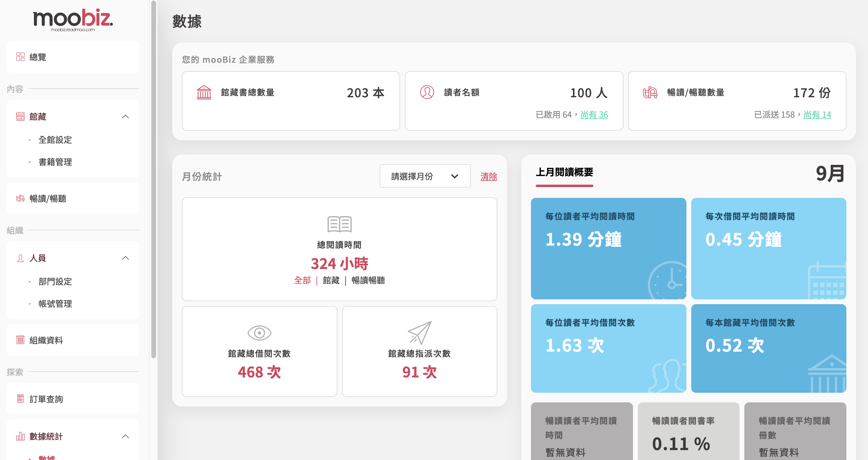868x460 pixels.
Task: Open 組織資料 using its building icon
Action: [x=20, y=340]
